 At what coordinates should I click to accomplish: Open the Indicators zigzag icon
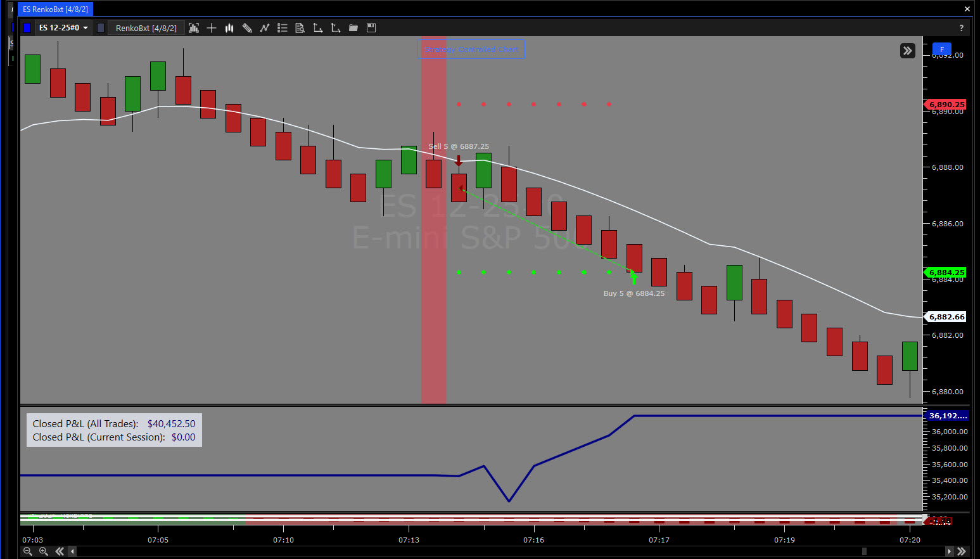[265, 28]
